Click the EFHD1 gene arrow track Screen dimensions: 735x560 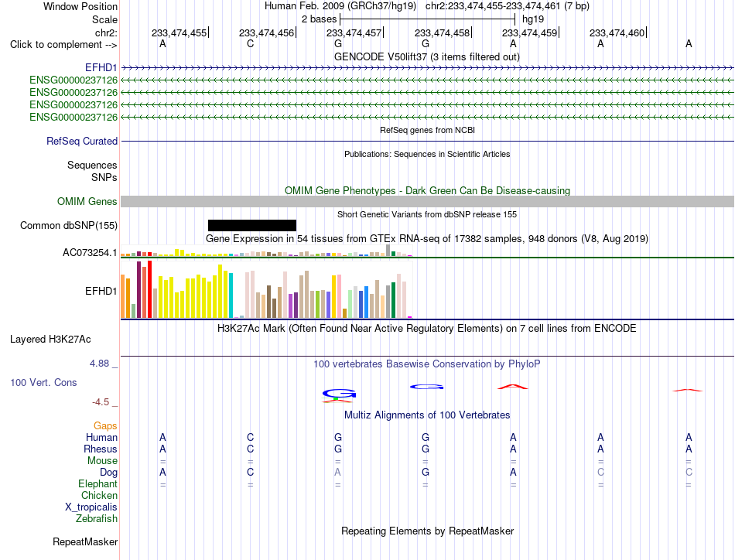[x=427, y=68]
